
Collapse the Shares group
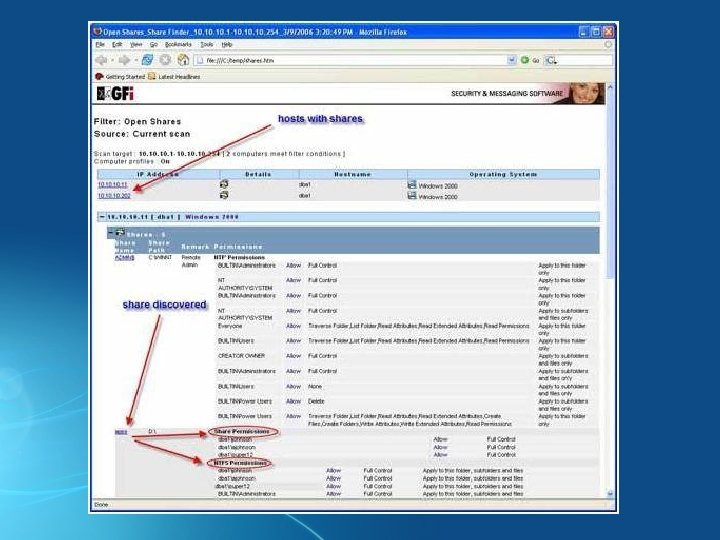point(111,233)
